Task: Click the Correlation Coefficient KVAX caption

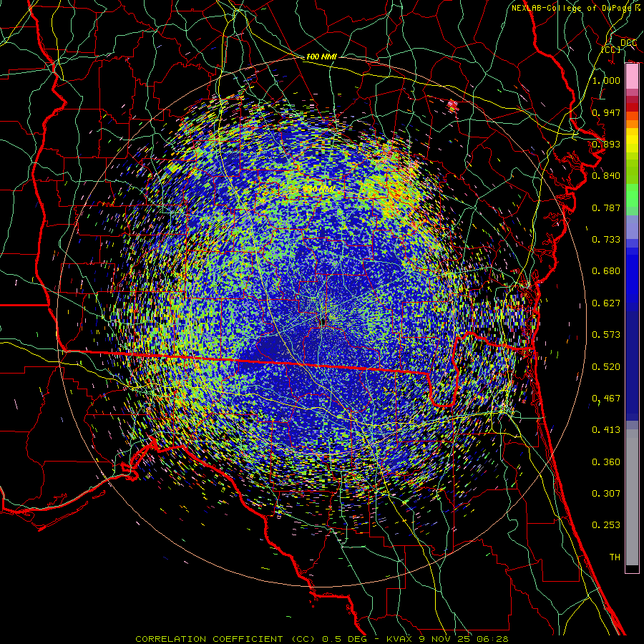Action: pos(322,639)
